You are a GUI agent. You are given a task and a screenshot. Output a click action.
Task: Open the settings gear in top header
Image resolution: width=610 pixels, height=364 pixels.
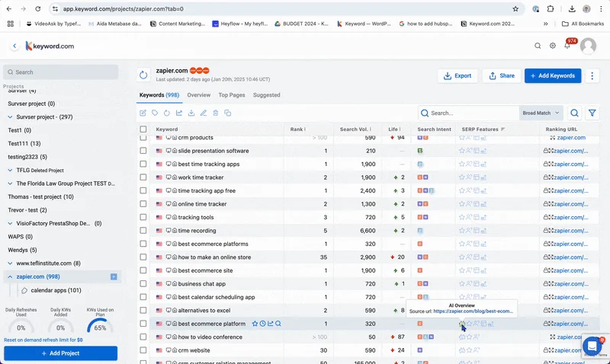[x=553, y=46]
